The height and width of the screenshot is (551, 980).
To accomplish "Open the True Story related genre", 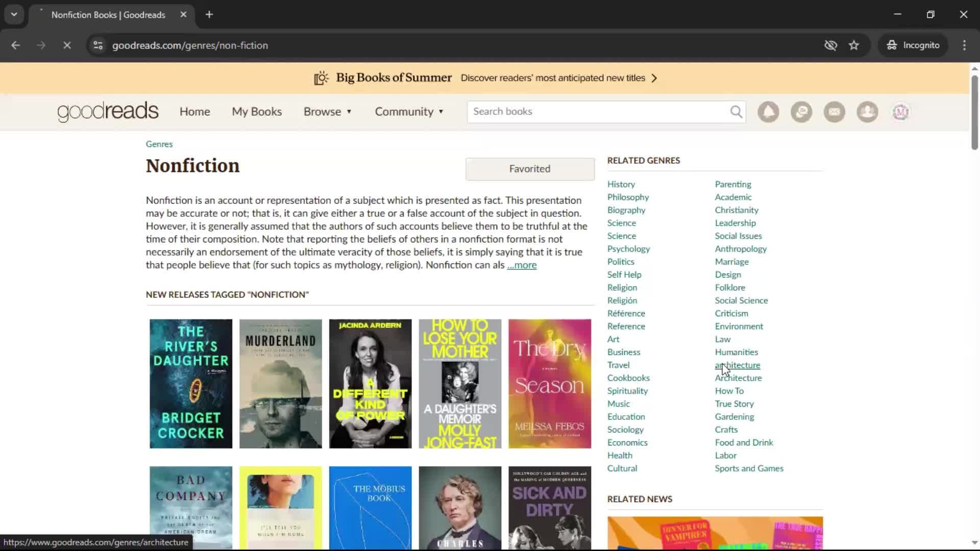I will point(734,404).
